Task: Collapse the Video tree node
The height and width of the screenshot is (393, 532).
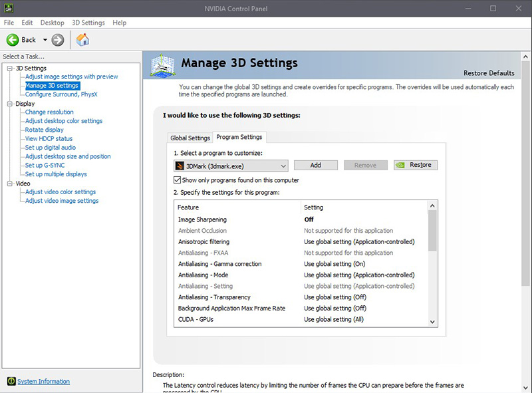Action: click(x=10, y=184)
